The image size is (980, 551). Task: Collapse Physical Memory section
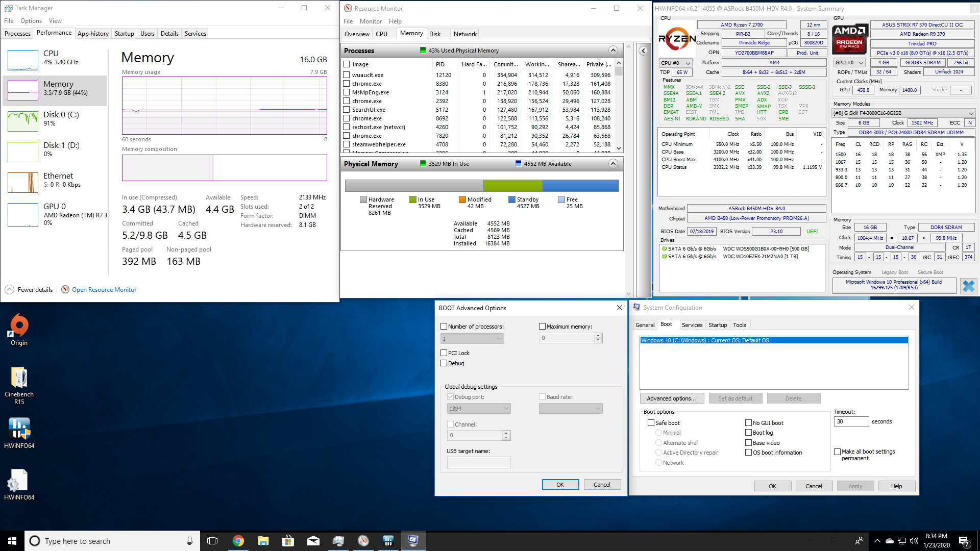(x=613, y=164)
